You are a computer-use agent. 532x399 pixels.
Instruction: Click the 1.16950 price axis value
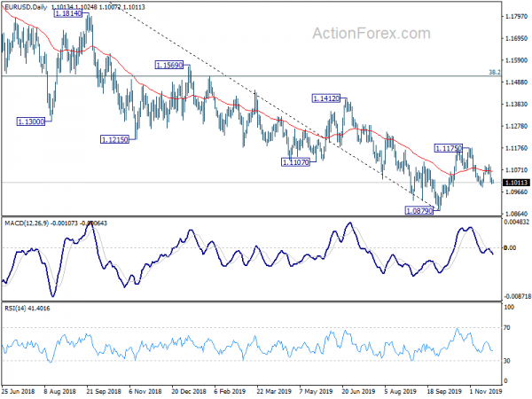[x=516, y=39]
